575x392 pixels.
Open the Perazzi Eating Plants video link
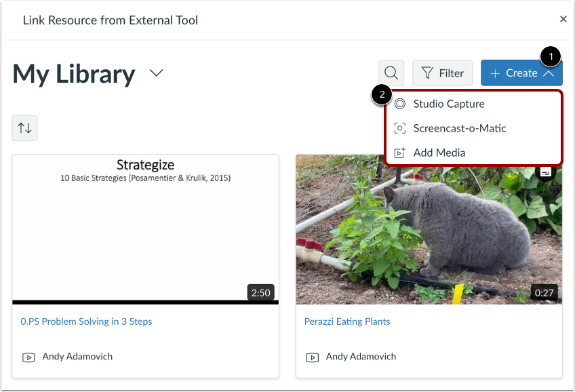tap(347, 321)
